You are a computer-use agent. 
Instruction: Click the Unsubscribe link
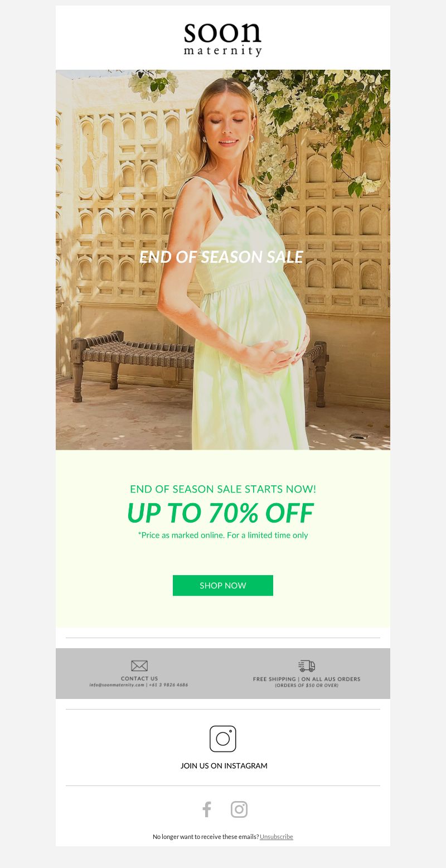coord(277,837)
